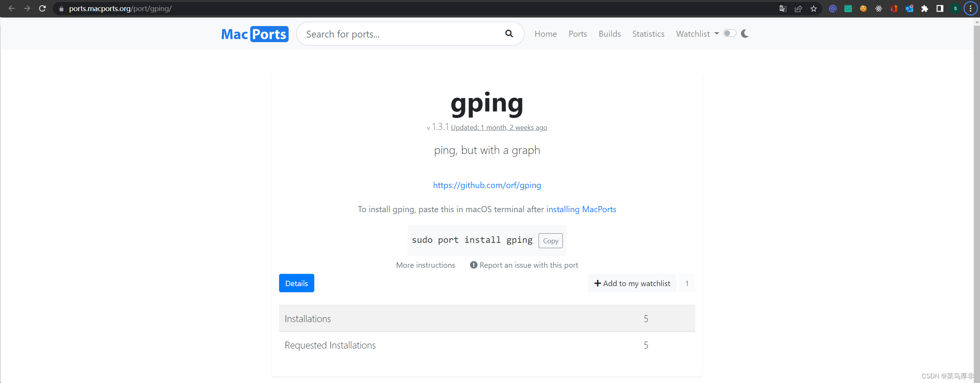
Task: Open the browser three-dot menu
Action: [970, 8]
